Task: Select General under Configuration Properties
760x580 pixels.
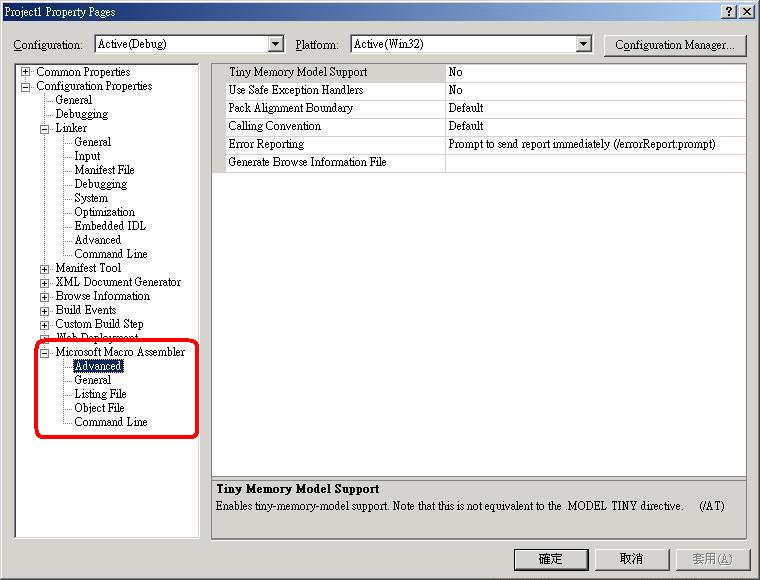Action: [x=73, y=100]
